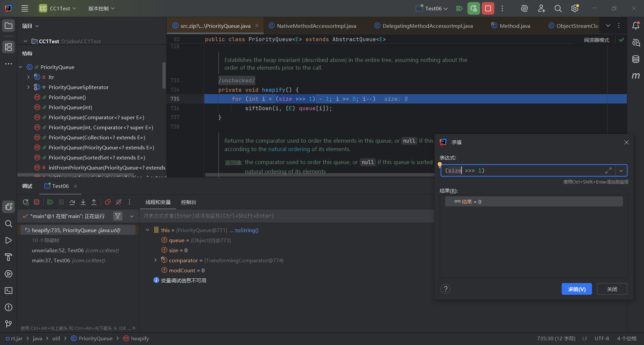Click the debugger evaluate expression field
The image size is (644, 345).
pyautogui.click(x=287, y=216)
